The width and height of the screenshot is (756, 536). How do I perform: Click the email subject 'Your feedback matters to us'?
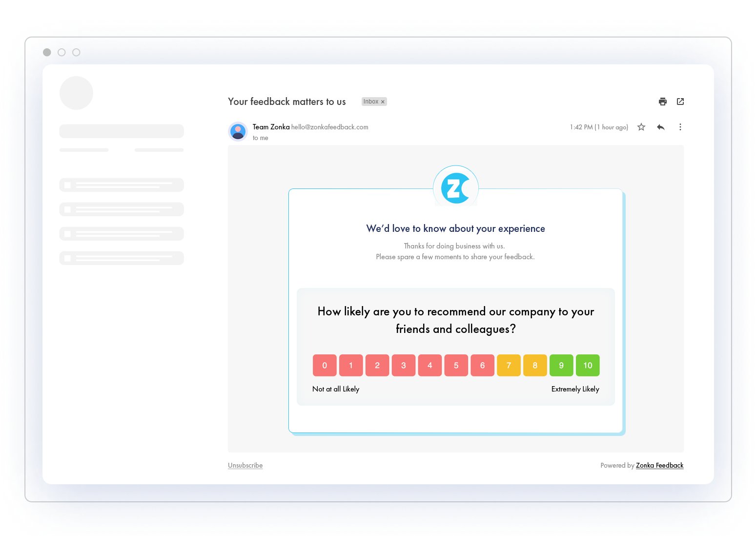(x=286, y=102)
